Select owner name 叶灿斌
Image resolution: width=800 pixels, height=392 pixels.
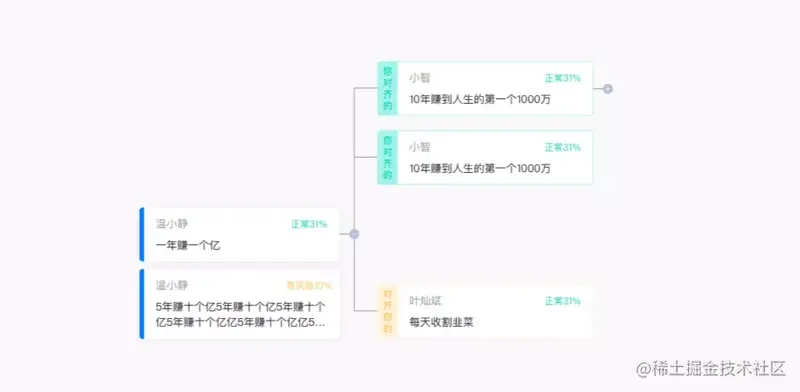pos(425,301)
